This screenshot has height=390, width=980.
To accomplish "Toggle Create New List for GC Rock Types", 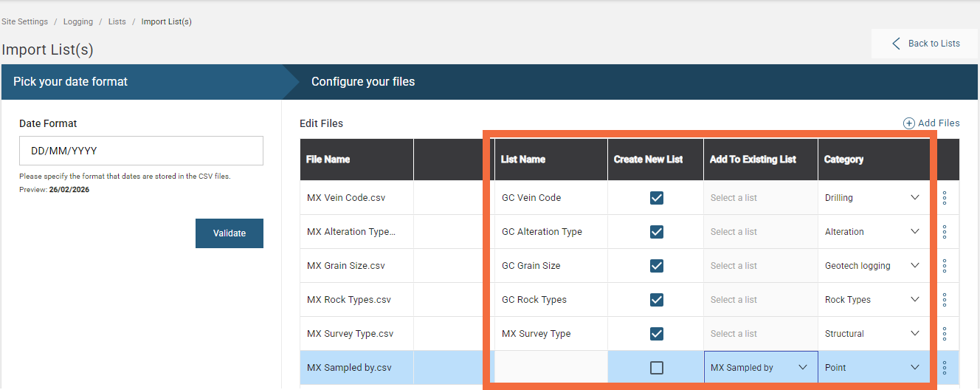I will [x=656, y=300].
